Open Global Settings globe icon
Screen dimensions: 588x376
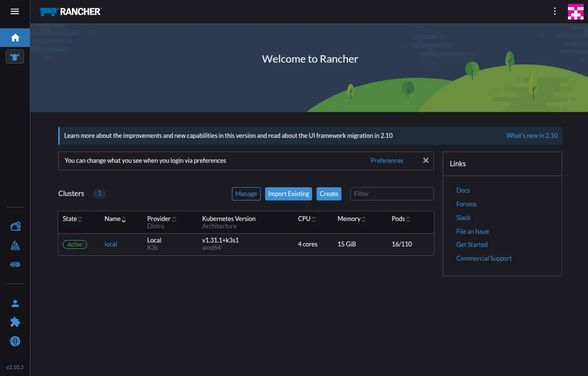pyautogui.click(x=15, y=341)
